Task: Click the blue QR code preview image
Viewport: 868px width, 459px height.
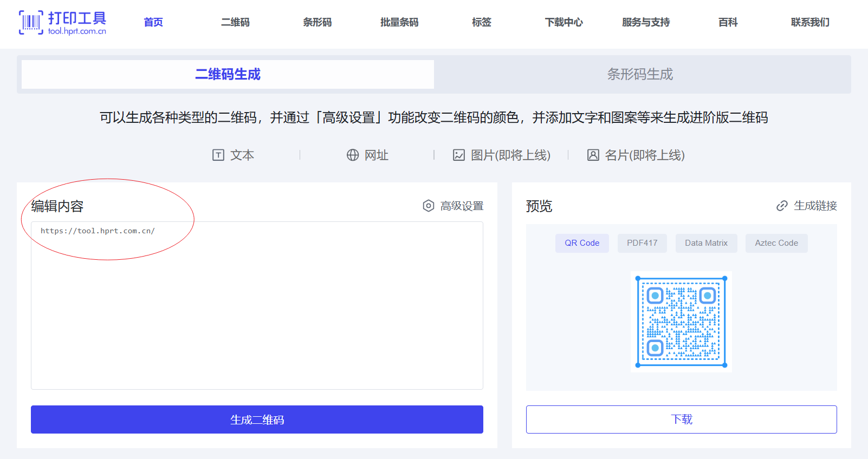Action: [681, 322]
